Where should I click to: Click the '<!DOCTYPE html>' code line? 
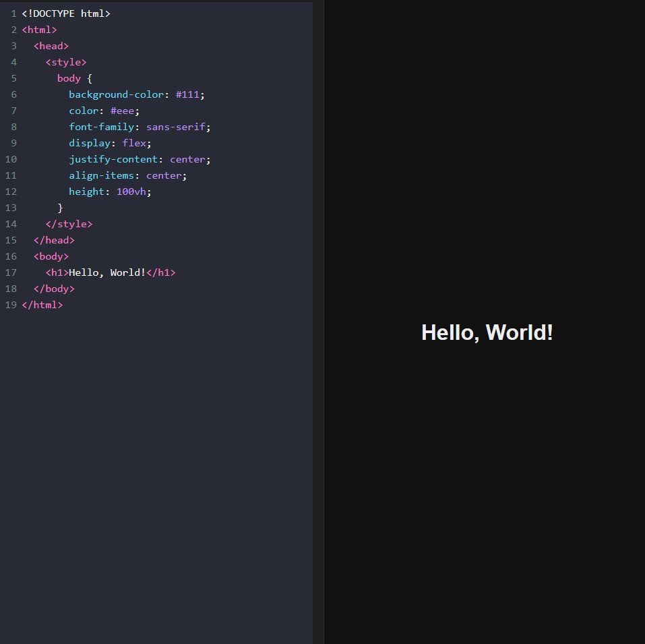click(66, 13)
